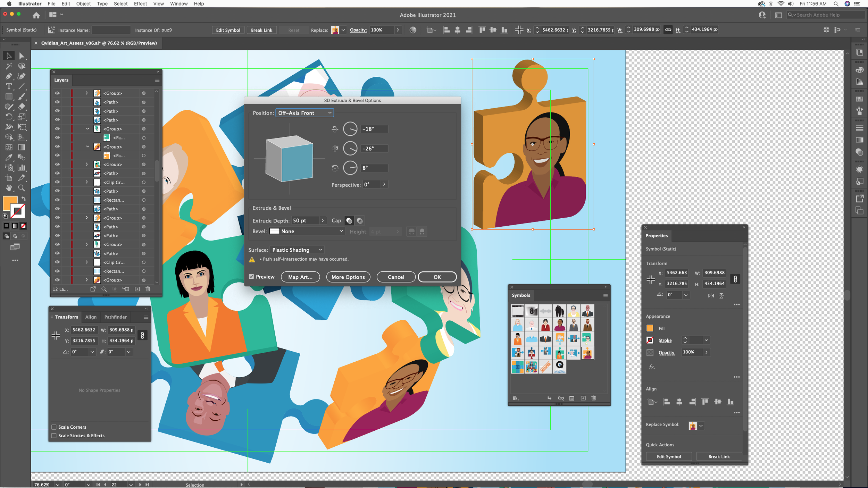Open the Surface Plastic Shading dropdown
The height and width of the screenshot is (488, 868).
click(297, 250)
